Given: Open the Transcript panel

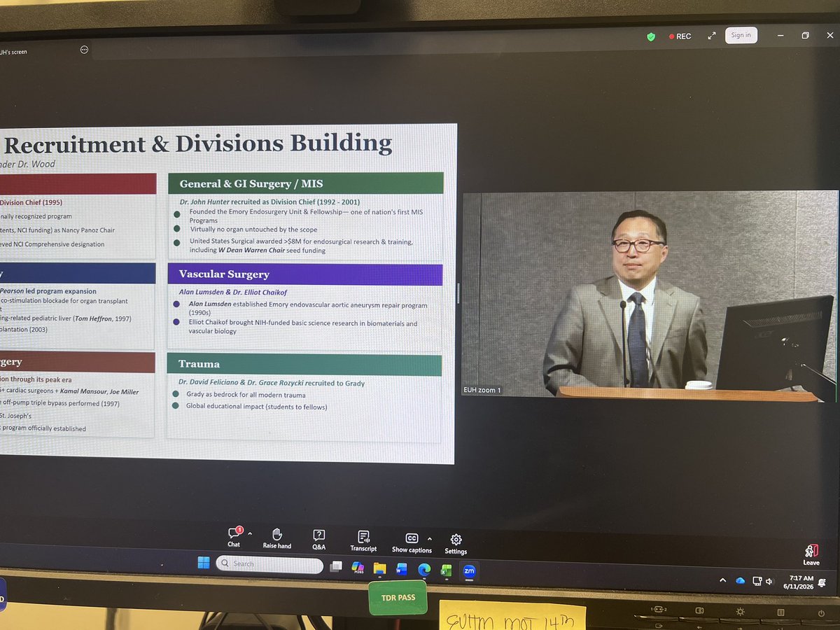Looking at the screenshot, I should tap(363, 540).
